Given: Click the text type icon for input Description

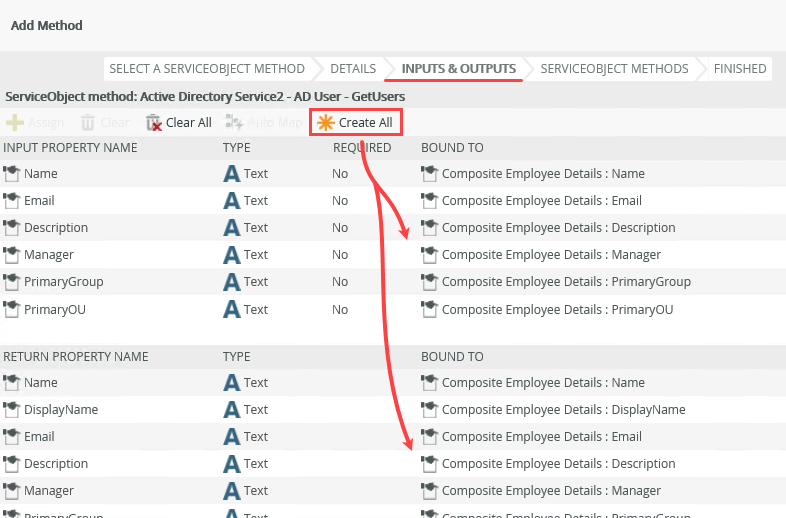Looking at the screenshot, I should (x=232, y=227).
